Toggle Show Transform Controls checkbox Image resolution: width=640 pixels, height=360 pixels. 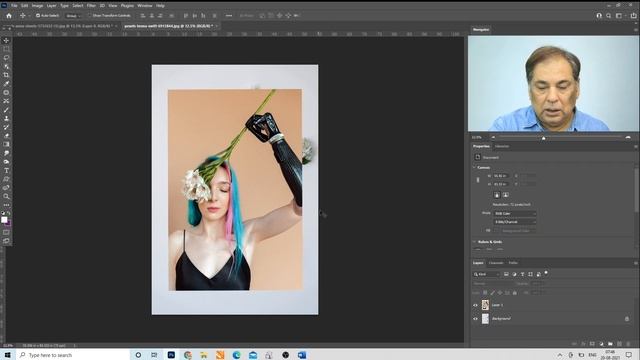coord(89,16)
